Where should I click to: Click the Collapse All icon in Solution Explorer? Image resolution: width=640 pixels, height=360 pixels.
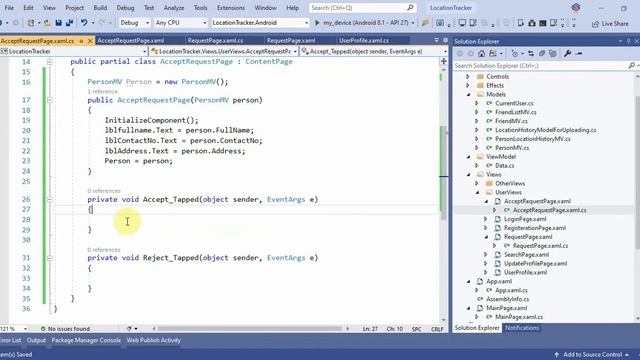point(542,53)
